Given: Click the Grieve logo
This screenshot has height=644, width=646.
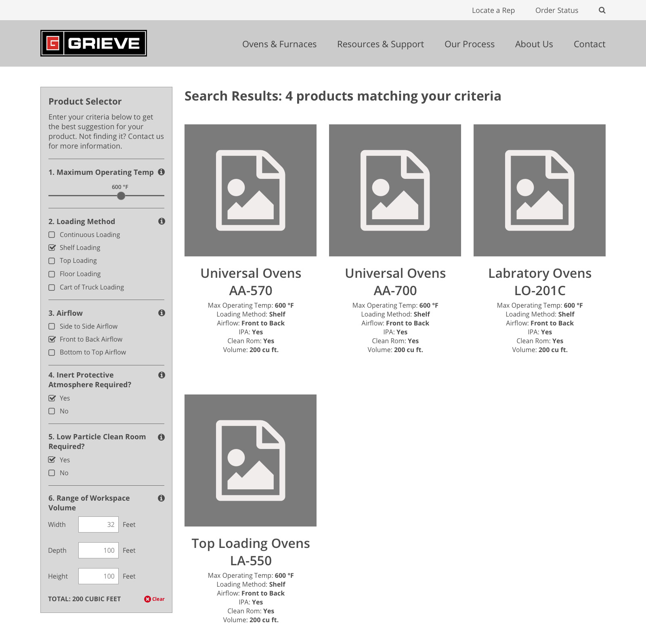Looking at the screenshot, I should click(x=94, y=43).
